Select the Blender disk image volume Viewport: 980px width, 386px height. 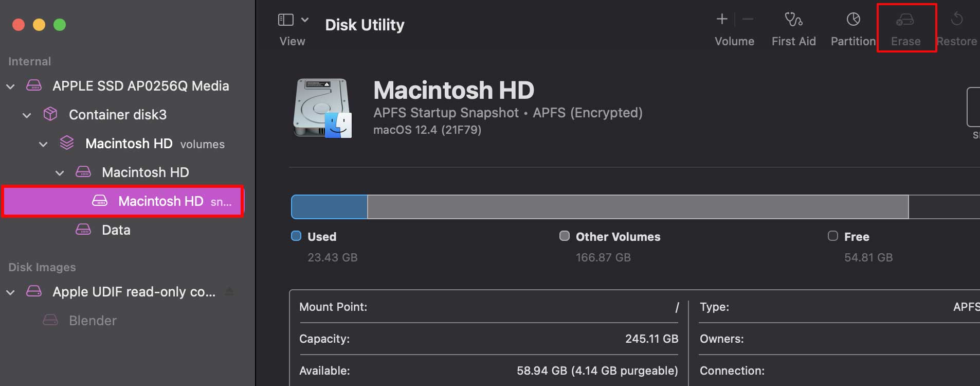(122, 321)
